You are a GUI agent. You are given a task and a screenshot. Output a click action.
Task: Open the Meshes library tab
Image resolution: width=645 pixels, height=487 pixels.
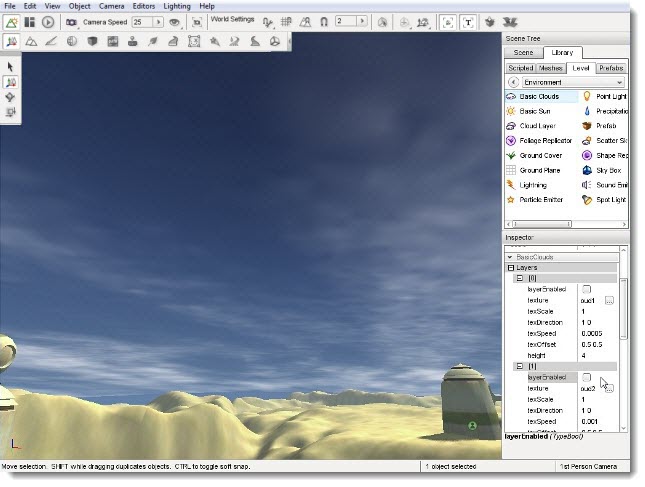(552, 68)
